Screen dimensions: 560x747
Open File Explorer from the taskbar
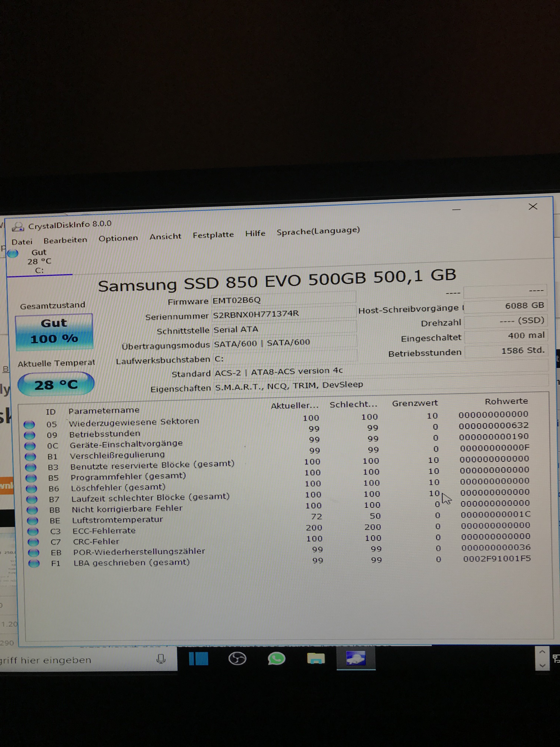(x=316, y=658)
